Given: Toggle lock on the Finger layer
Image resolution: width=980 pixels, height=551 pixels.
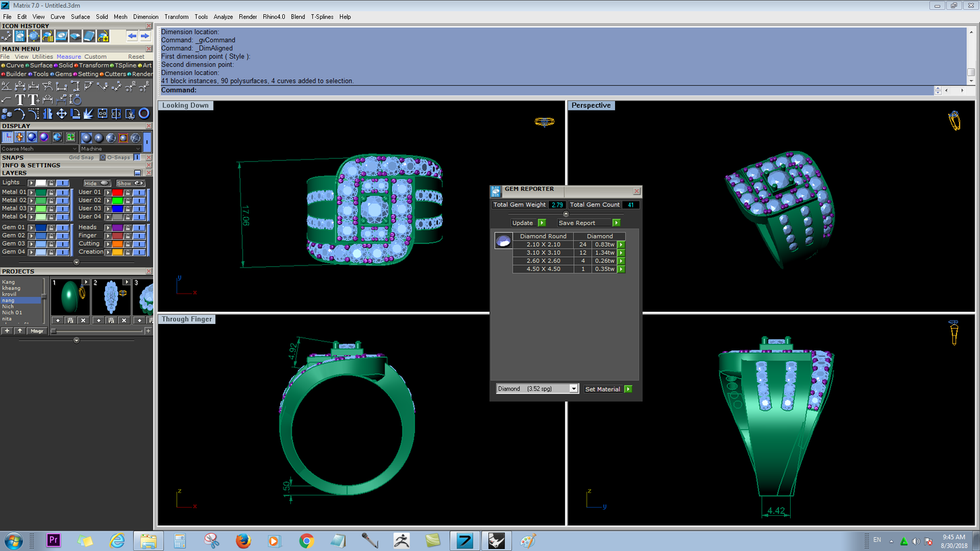Looking at the screenshot, I should click(x=128, y=235).
